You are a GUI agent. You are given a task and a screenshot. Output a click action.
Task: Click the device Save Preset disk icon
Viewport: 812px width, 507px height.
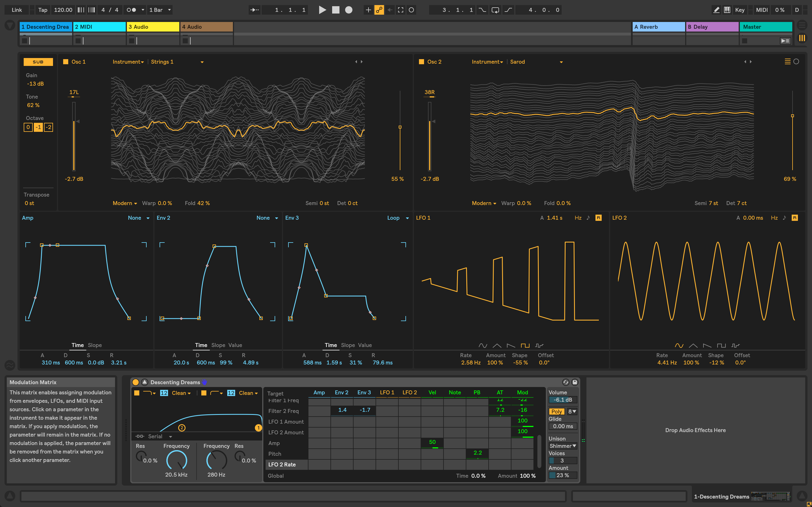[x=575, y=382]
